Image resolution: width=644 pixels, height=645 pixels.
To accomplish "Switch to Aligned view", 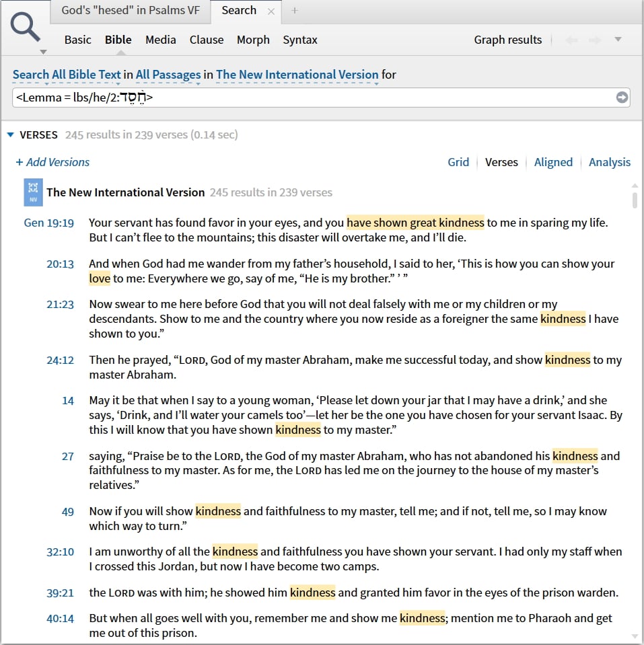I will point(553,162).
